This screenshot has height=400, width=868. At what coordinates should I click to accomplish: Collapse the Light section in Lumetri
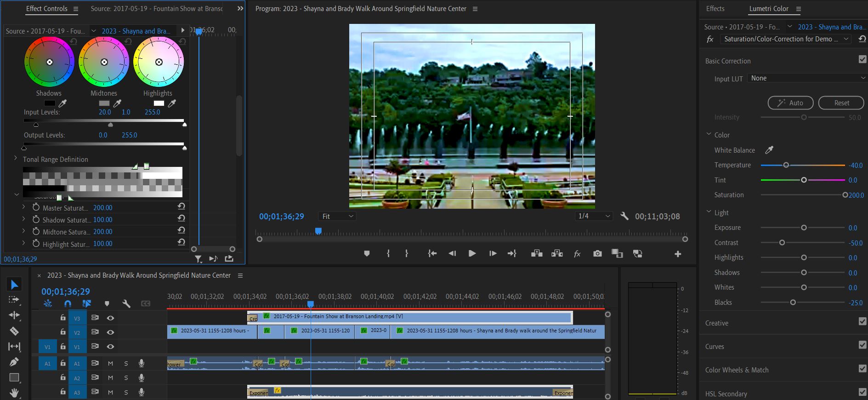[709, 212]
